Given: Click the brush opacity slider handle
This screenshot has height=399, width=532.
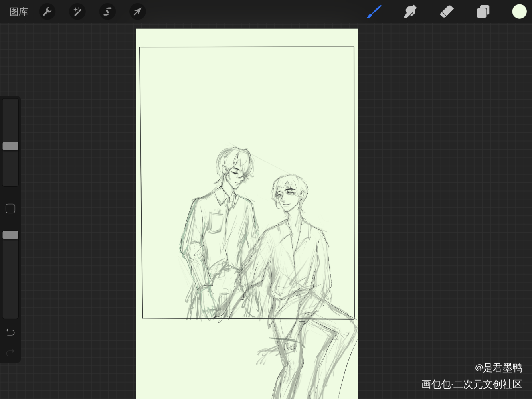Looking at the screenshot, I should tap(10, 235).
